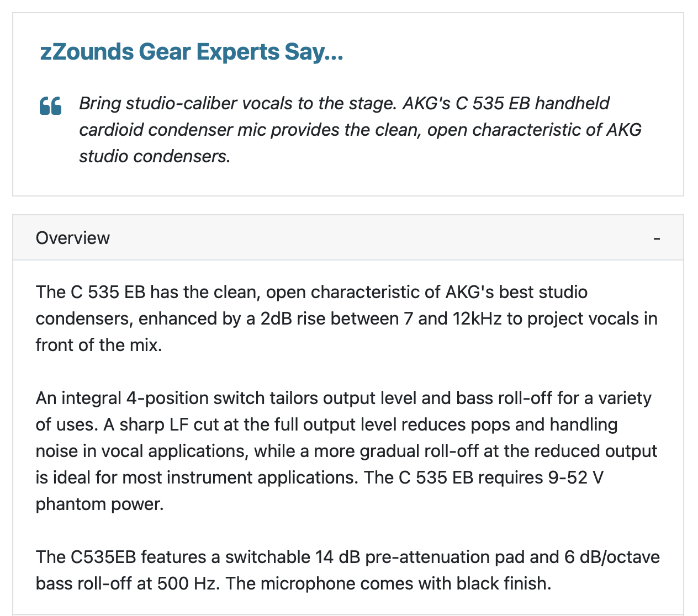Click the "front of the mix." line
Image resolution: width=698 pixels, height=616 pixels.
(x=99, y=345)
